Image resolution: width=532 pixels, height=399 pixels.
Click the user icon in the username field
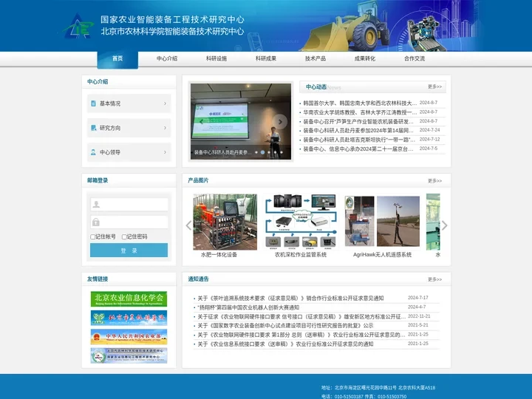point(96,204)
